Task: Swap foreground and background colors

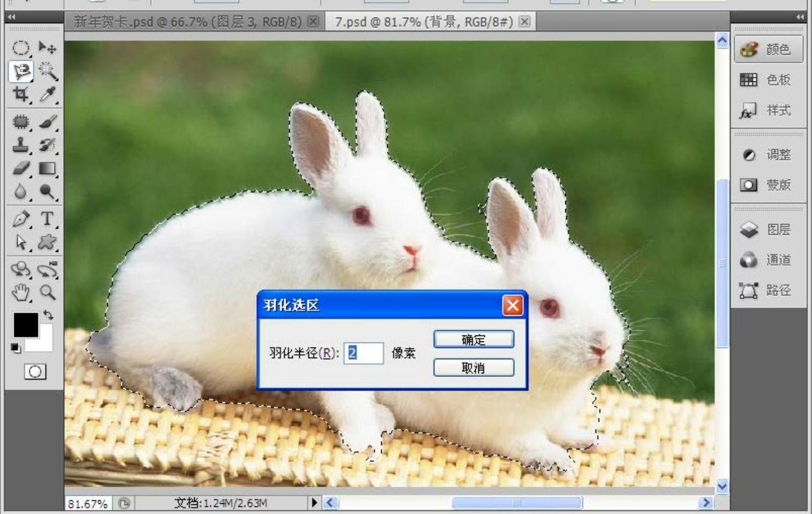Action: coord(48,315)
